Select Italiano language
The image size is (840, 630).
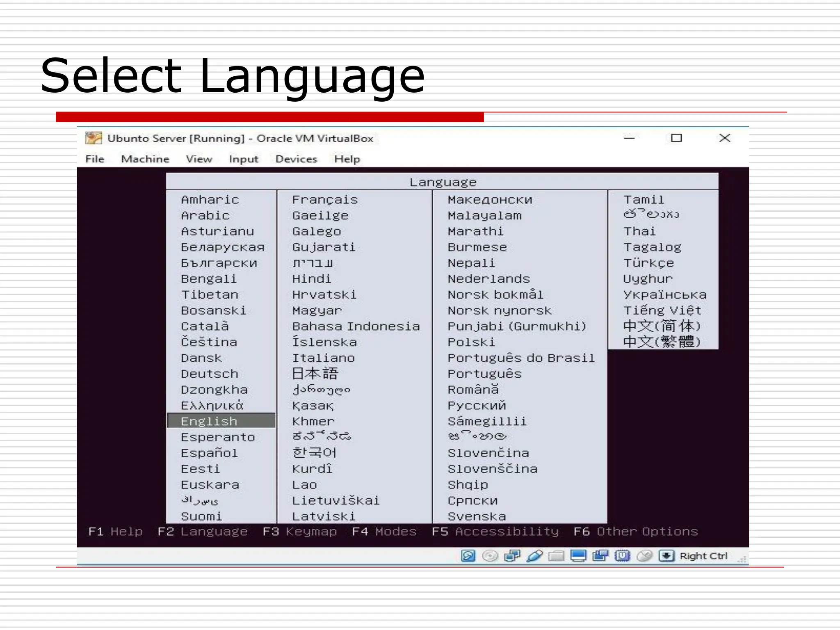(323, 358)
